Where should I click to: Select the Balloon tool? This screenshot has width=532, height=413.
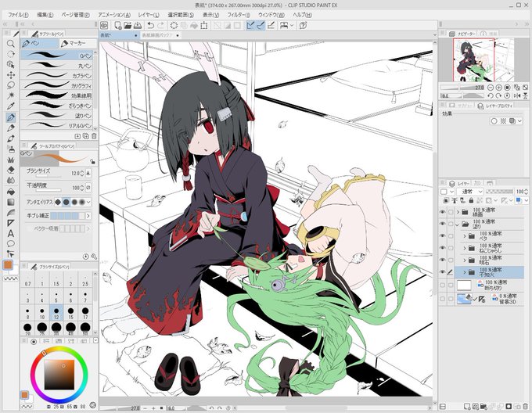(10, 243)
